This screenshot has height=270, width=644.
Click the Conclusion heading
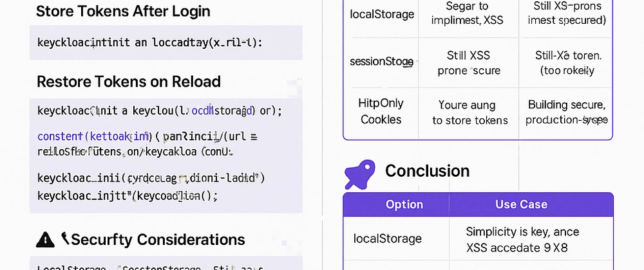coord(427,170)
